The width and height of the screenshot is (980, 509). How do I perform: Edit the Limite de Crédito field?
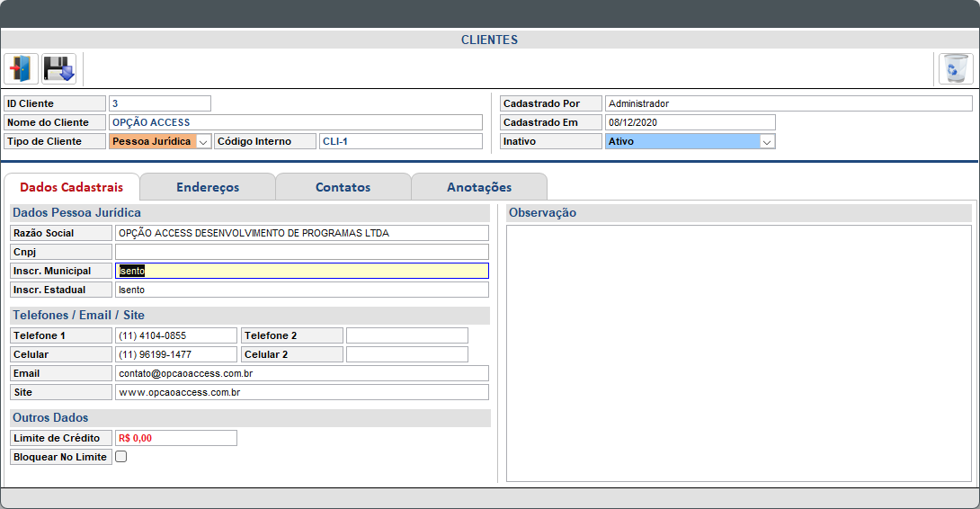(176, 438)
